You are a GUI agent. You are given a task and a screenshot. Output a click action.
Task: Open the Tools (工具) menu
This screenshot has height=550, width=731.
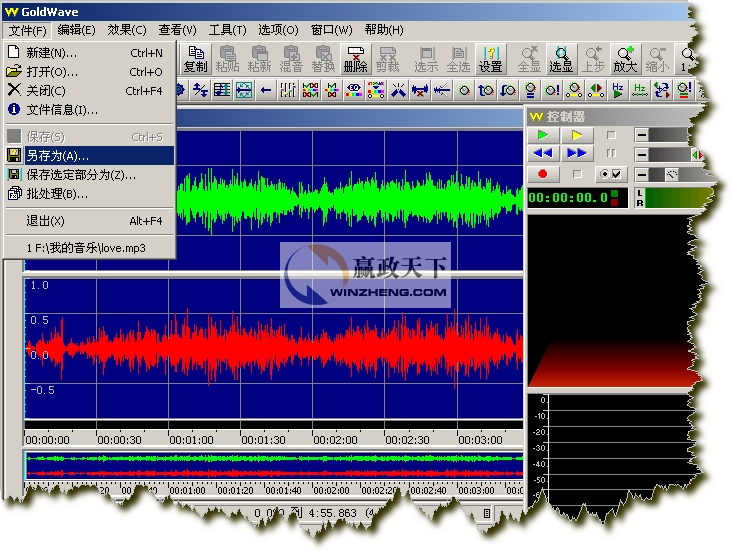click(227, 30)
